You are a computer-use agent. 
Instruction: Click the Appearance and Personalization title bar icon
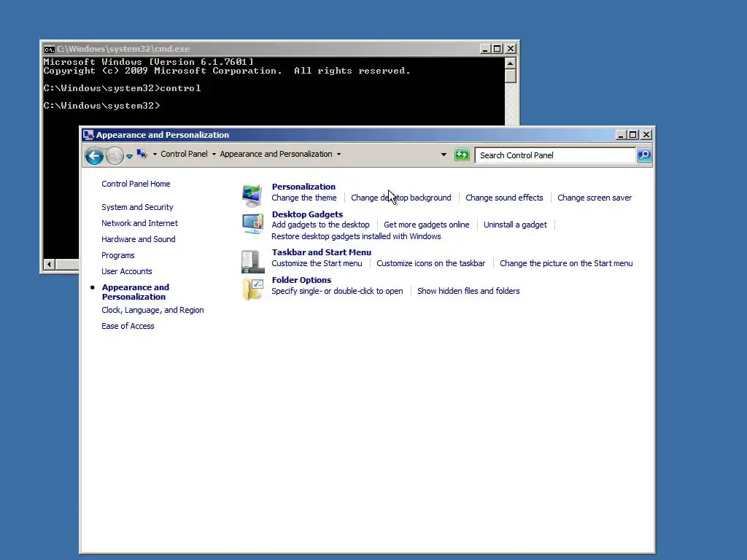[88, 135]
